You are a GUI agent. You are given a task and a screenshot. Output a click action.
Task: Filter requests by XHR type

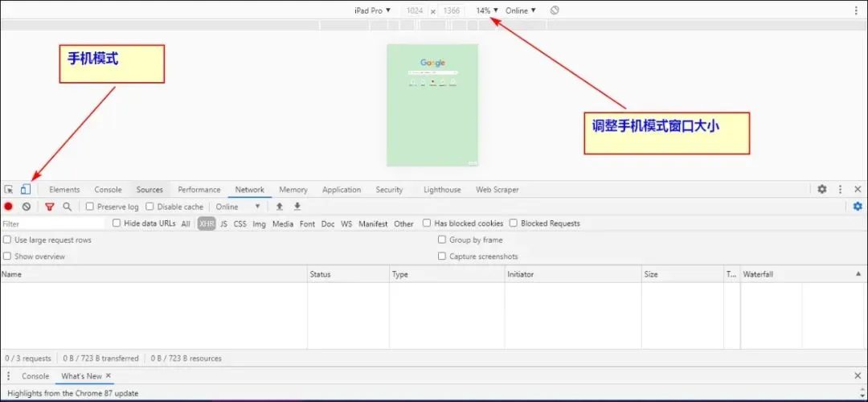207,224
